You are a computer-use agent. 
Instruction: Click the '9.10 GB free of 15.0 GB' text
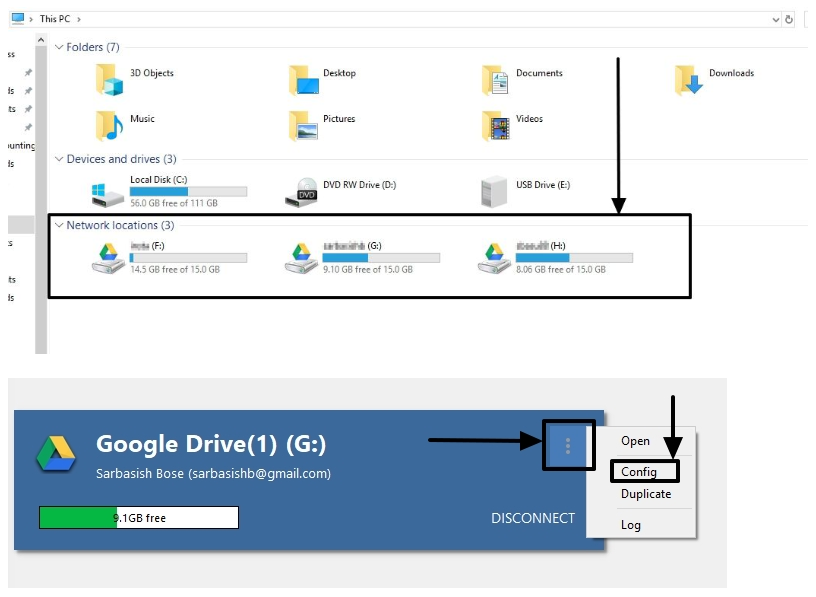(x=368, y=269)
